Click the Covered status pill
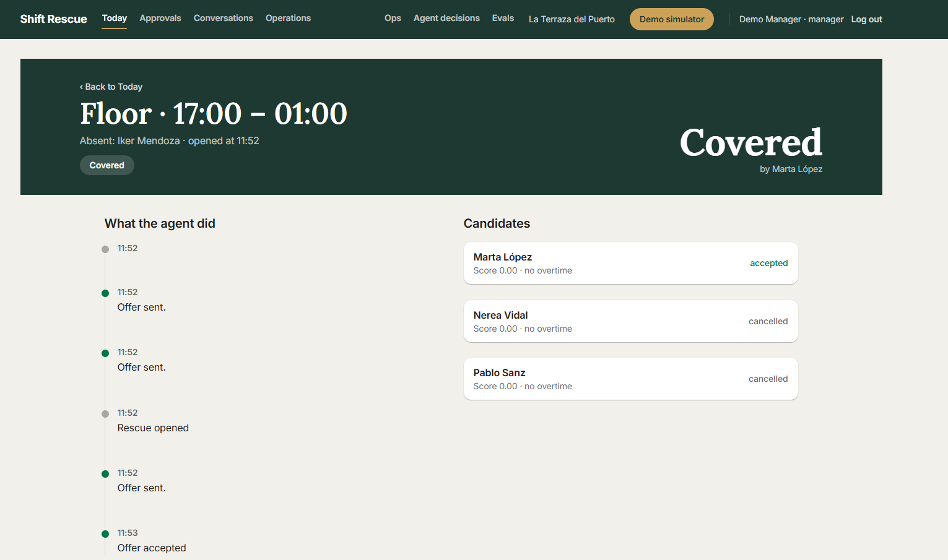 pos(107,165)
